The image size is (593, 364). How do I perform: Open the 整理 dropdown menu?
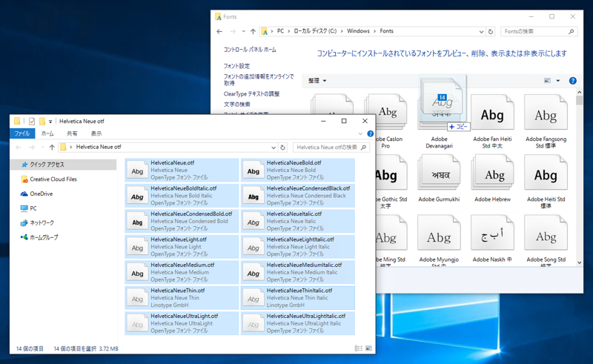point(317,81)
